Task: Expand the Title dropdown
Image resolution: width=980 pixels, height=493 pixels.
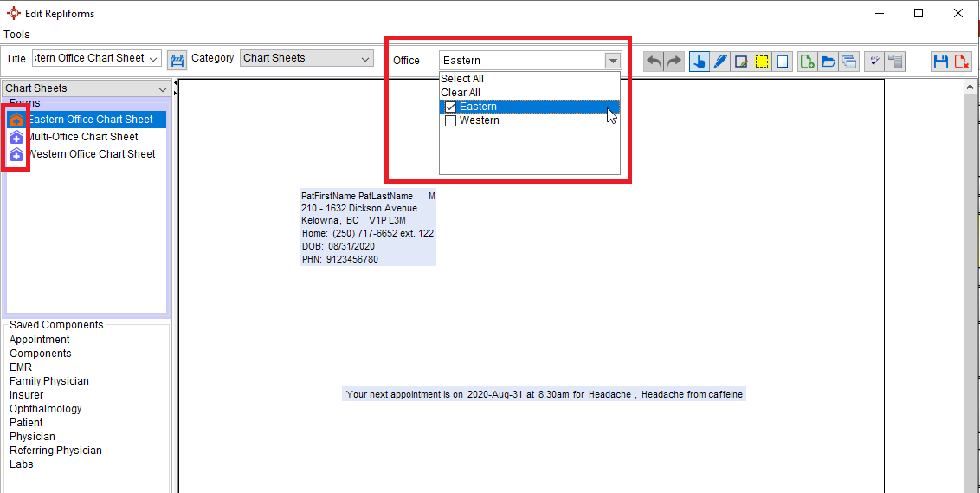Action: click(154, 59)
